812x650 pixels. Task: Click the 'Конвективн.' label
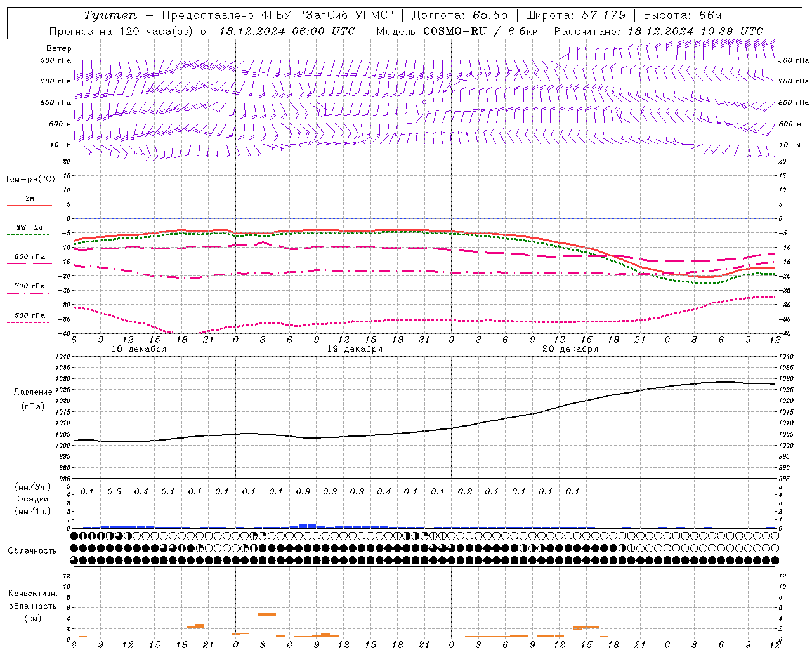(x=33, y=594)
